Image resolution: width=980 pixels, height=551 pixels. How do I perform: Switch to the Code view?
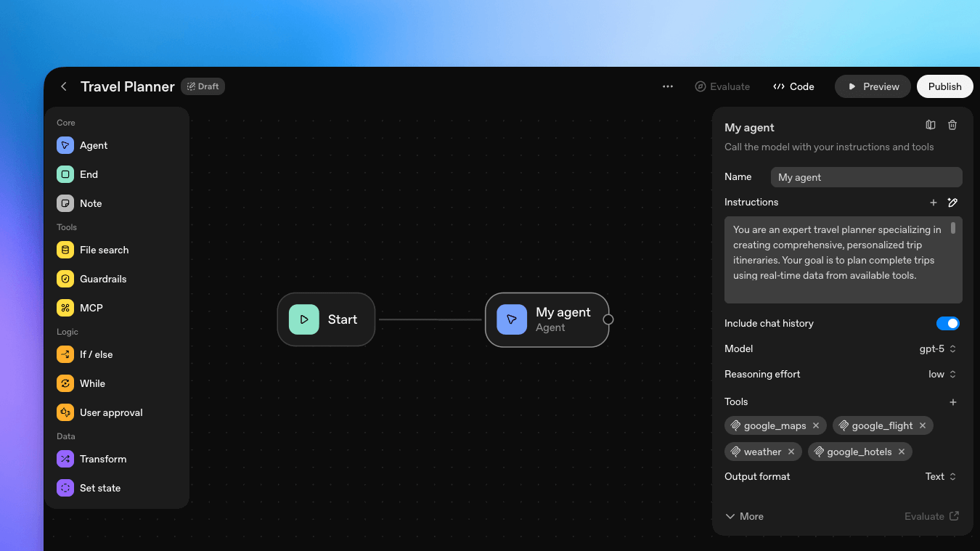pos(793,86)
